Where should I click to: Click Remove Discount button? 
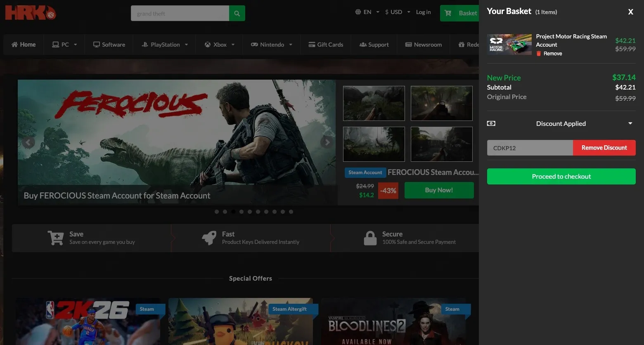point(604,148)
